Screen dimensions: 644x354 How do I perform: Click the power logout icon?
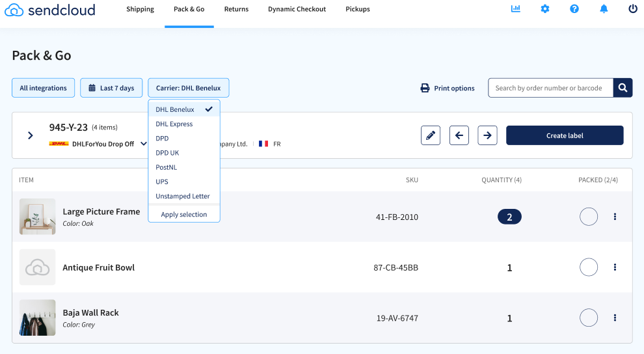(x=633, y=8)
